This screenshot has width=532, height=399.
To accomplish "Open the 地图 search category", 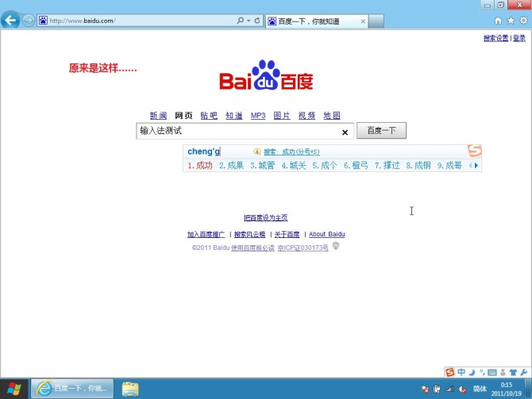I will (x=332, y=116).
